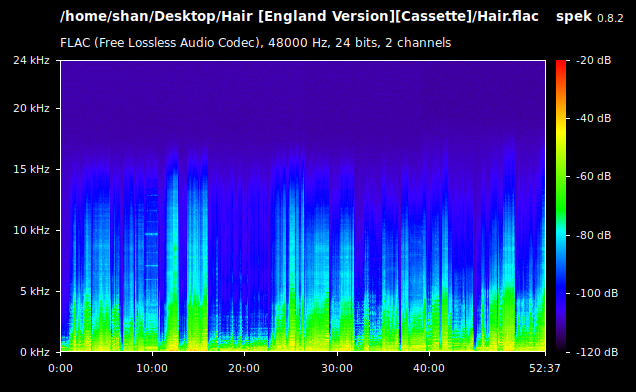This screenshot has width=636, height=392.
Task: Click the dB color gradient legend bar
Action: [x=561, y=206]
